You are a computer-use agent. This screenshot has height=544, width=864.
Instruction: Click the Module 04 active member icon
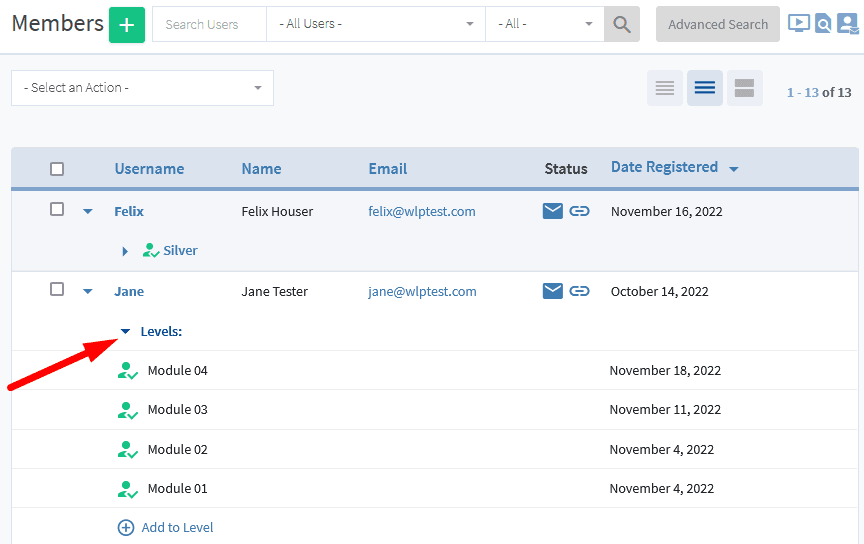(127, 370)
